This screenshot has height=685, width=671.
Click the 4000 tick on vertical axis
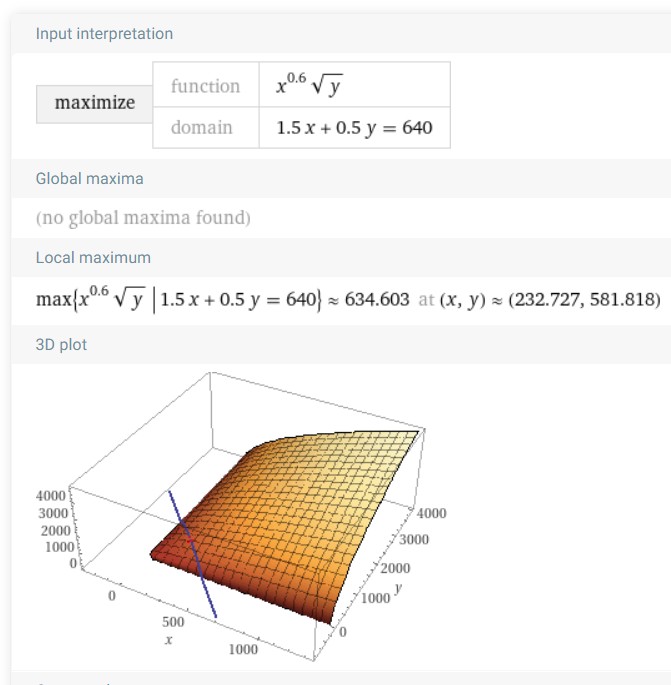coord(51,496)
